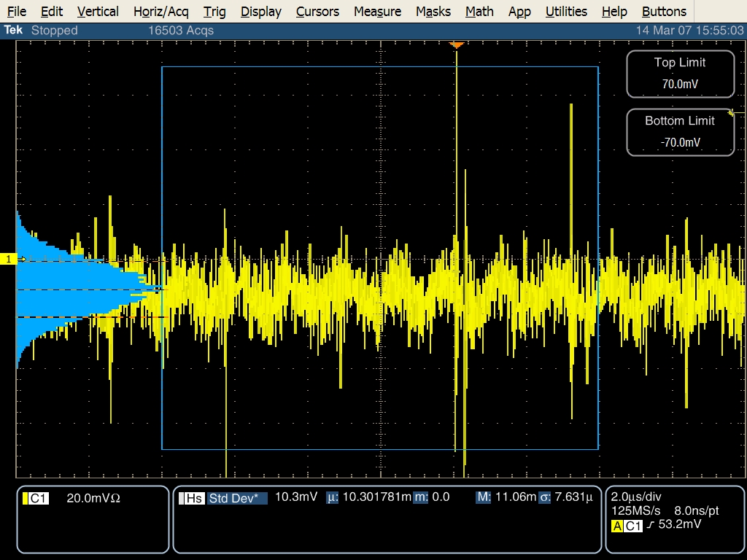Select the Top Limit 70.0mV control

click(680, 74)
